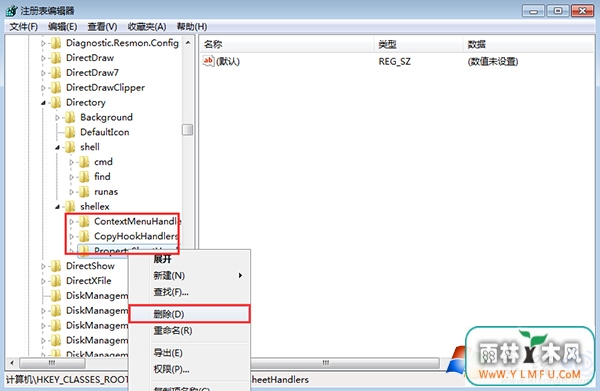Click the ab string icon of the default value

pos(209,61)
